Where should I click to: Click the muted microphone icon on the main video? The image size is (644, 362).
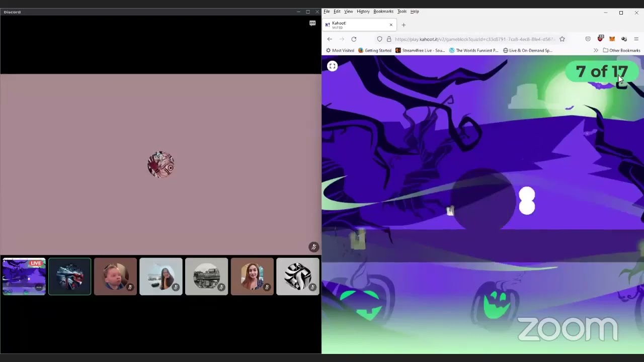click(313, 247)
